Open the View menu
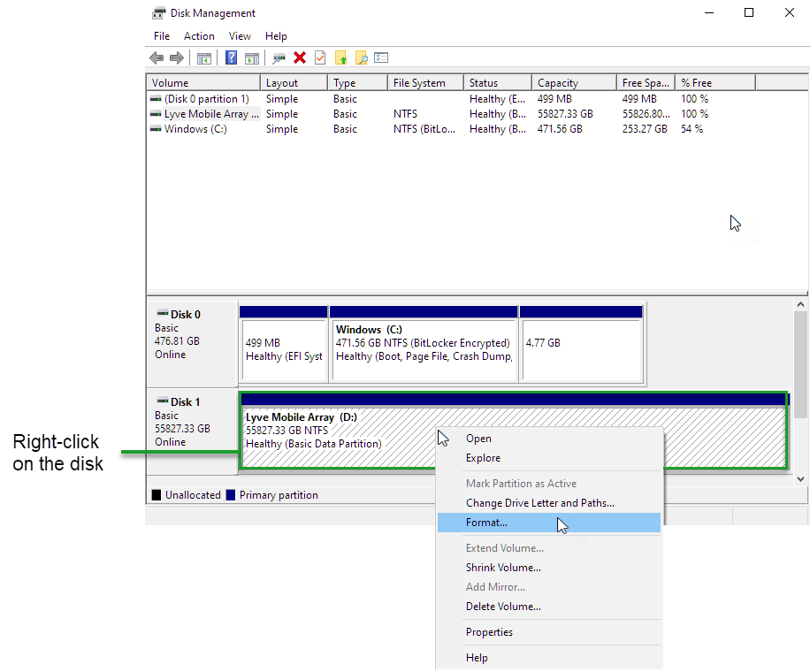The height and width of the screenshot is (672, 810). [x=240, y=36]
